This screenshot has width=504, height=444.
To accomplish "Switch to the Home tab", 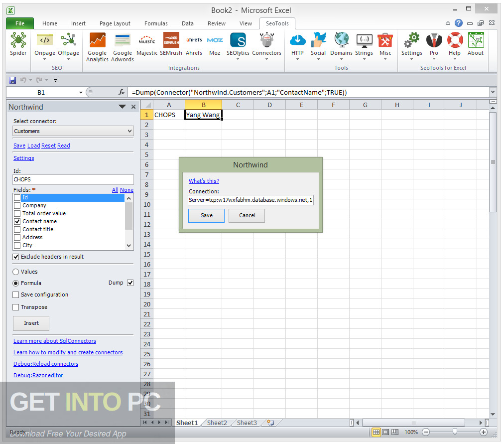I will [x=49, y=23].
